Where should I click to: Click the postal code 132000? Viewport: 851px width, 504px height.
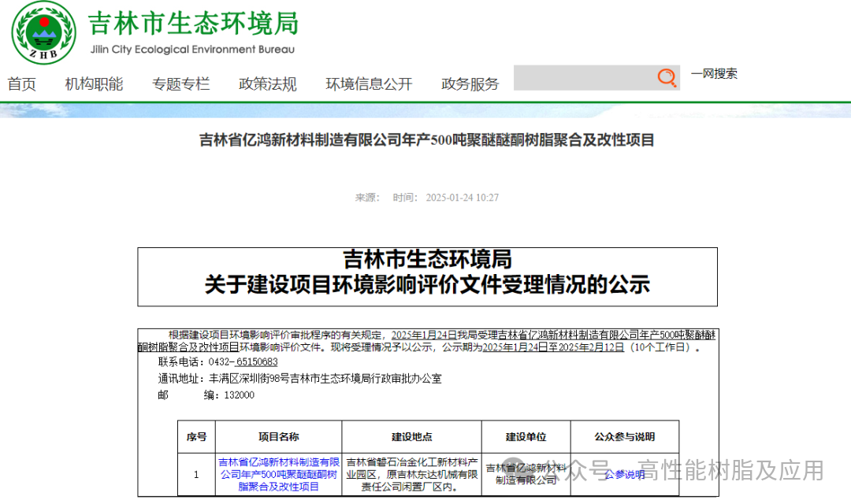pyautogui.click(x=240, y=395)
